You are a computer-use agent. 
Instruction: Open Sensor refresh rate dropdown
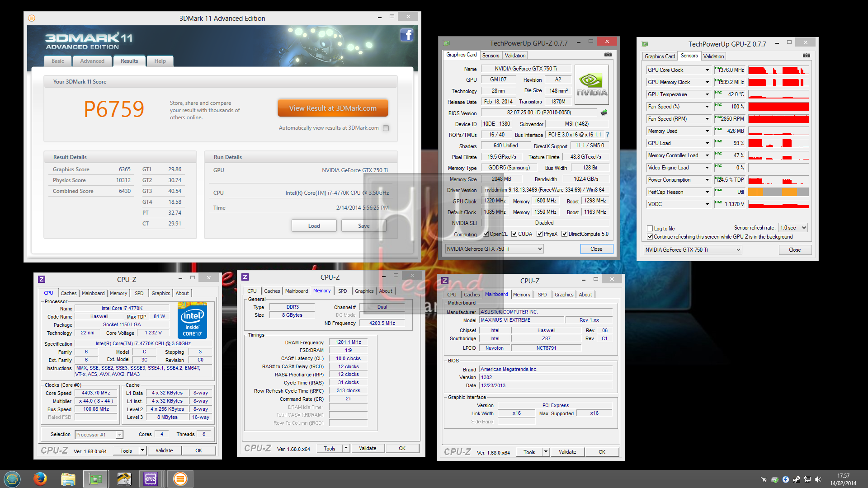[x=793, y=228]
